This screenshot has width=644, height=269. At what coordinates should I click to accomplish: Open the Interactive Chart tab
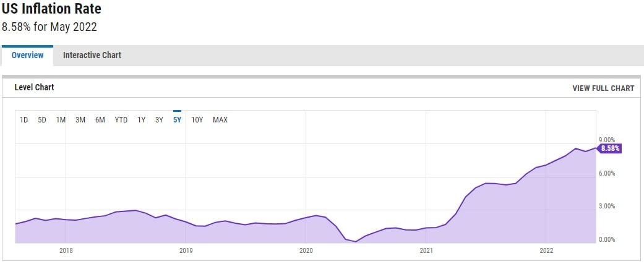pyautogui.click(x=92, y=56)
